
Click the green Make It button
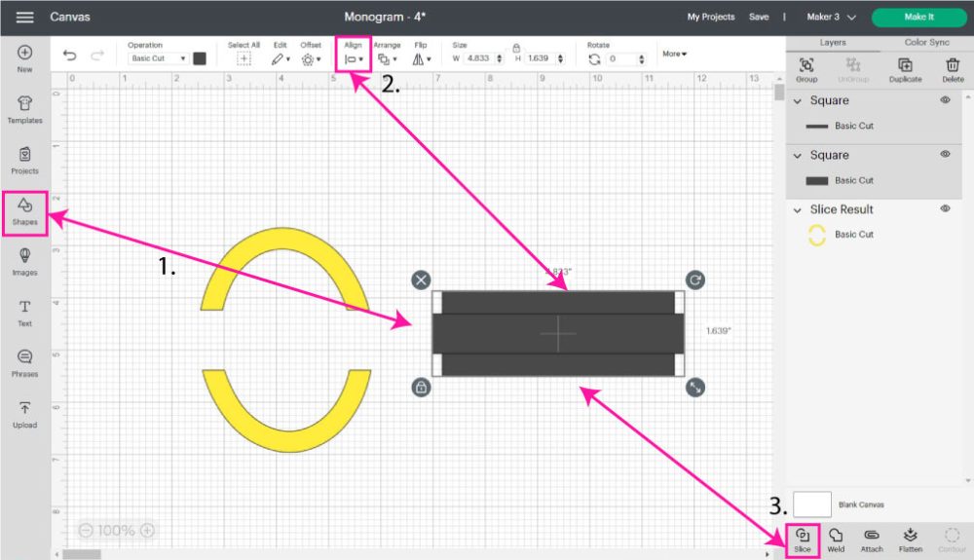[x=918, y=17]
